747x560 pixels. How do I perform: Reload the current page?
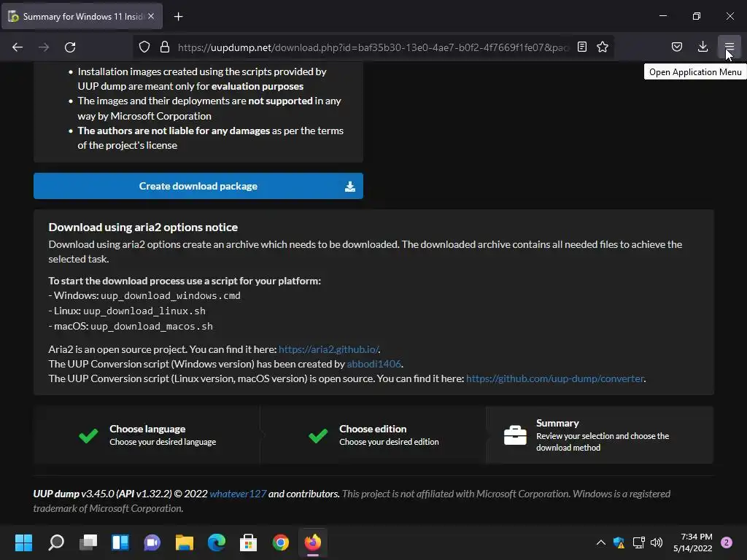point(70,47)
